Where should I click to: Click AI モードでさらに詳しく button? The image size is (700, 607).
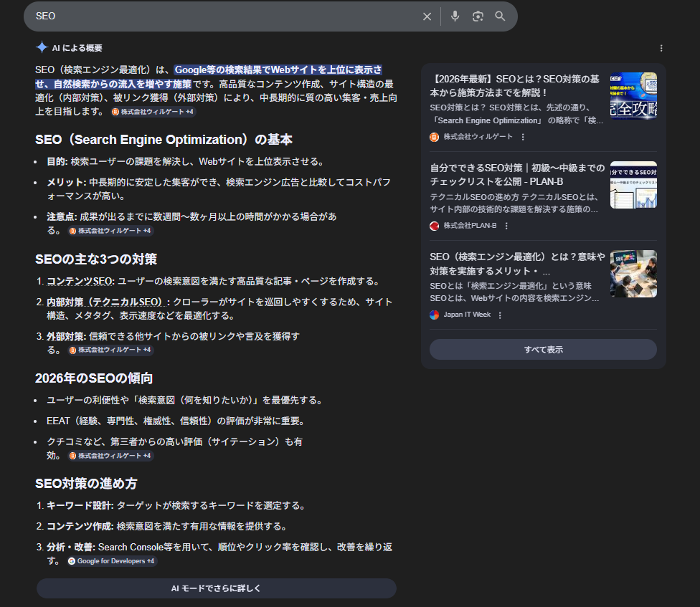point(216,588)
